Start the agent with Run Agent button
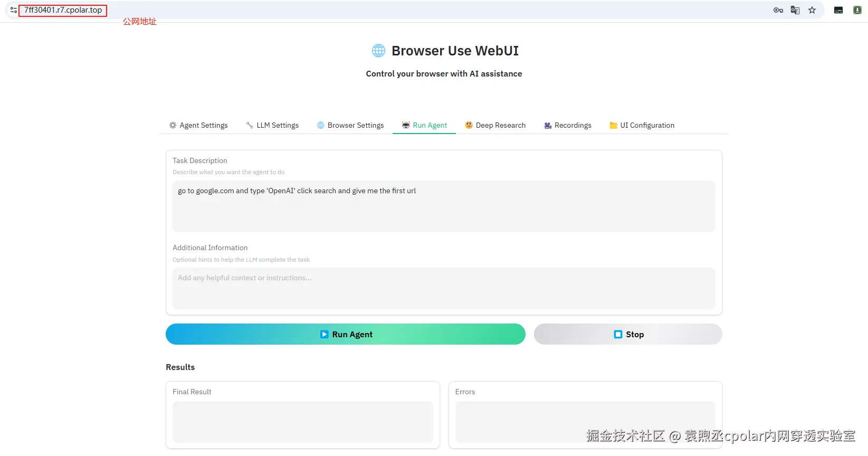Viewport: 868px width, 456px height. 346,334
